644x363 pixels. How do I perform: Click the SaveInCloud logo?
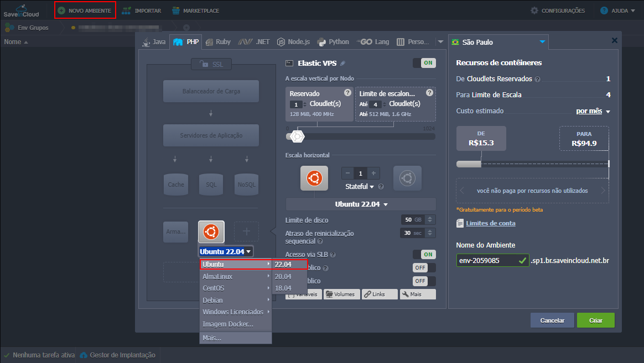[x=22, y=10]
